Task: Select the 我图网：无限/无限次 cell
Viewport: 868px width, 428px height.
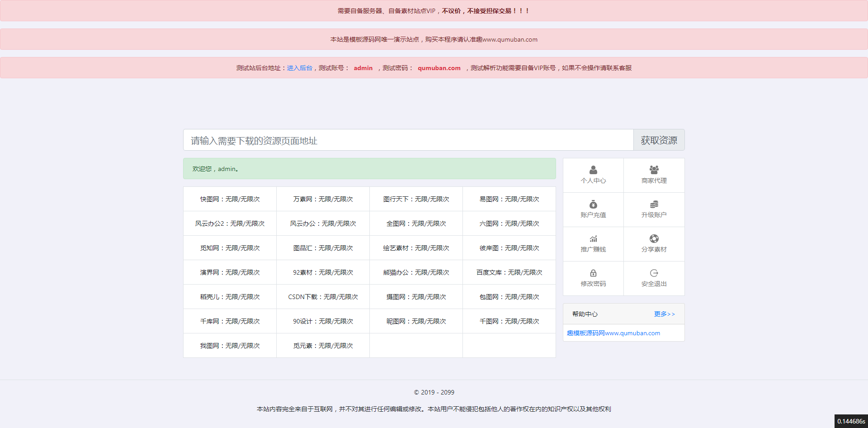Action: pos(230,346)
